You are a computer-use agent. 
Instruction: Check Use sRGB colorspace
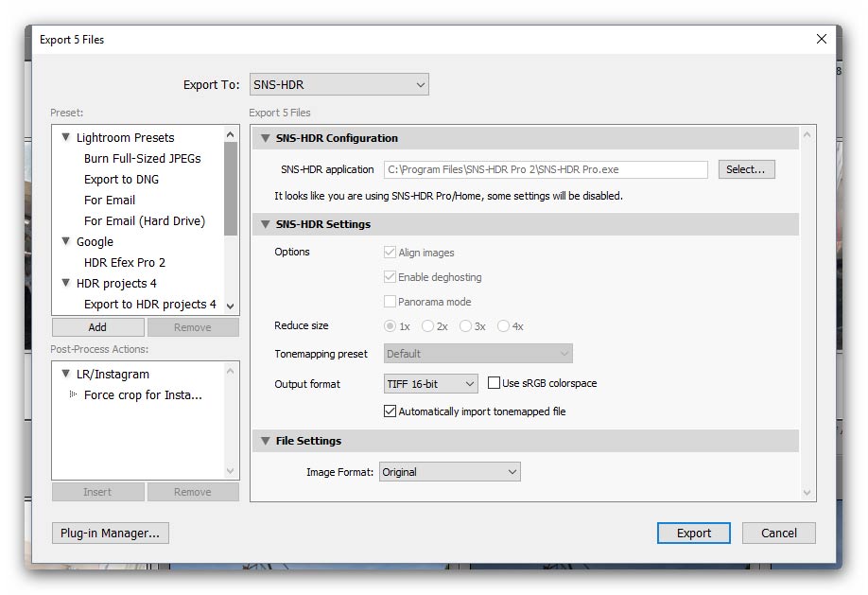pos(494,383)
